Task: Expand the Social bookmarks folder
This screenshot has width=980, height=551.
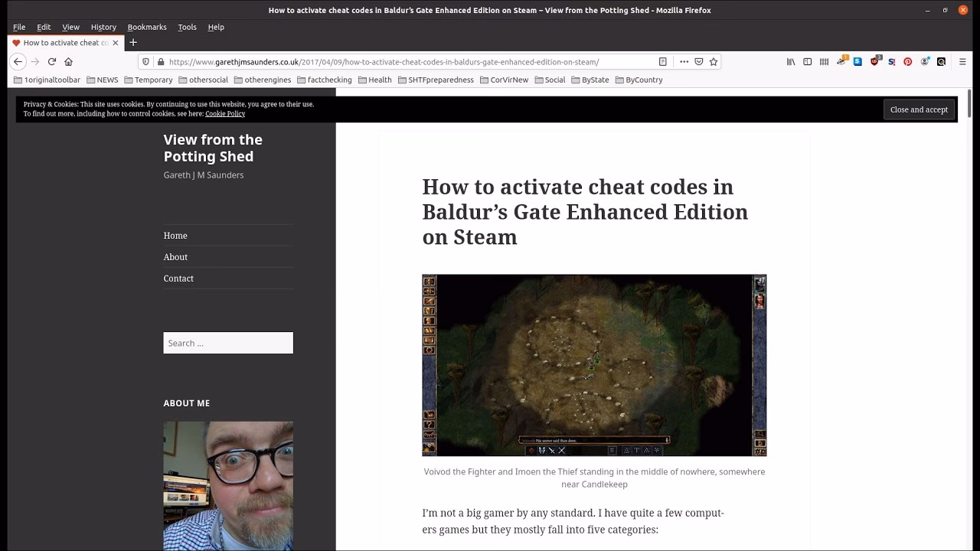Action: [x=549, y=80]
